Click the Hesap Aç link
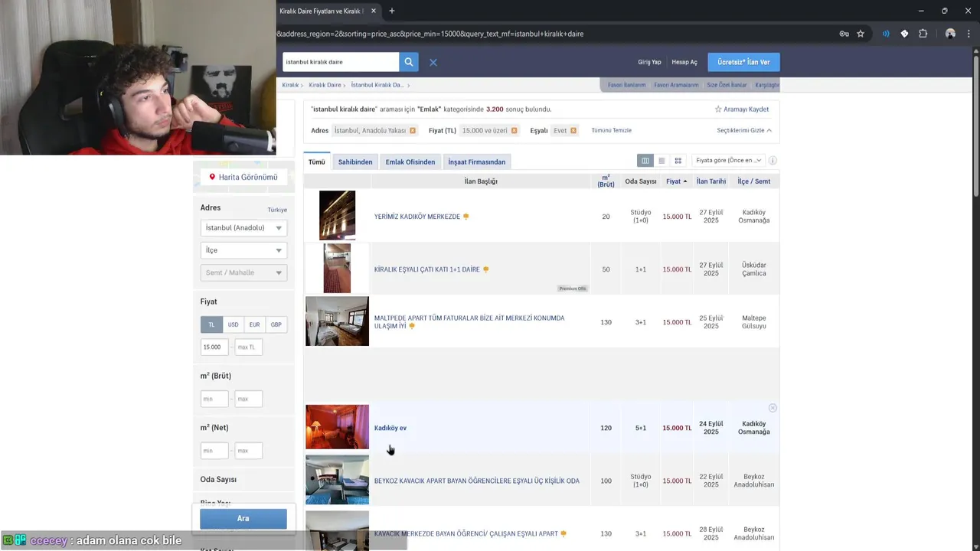 [684, 62]
